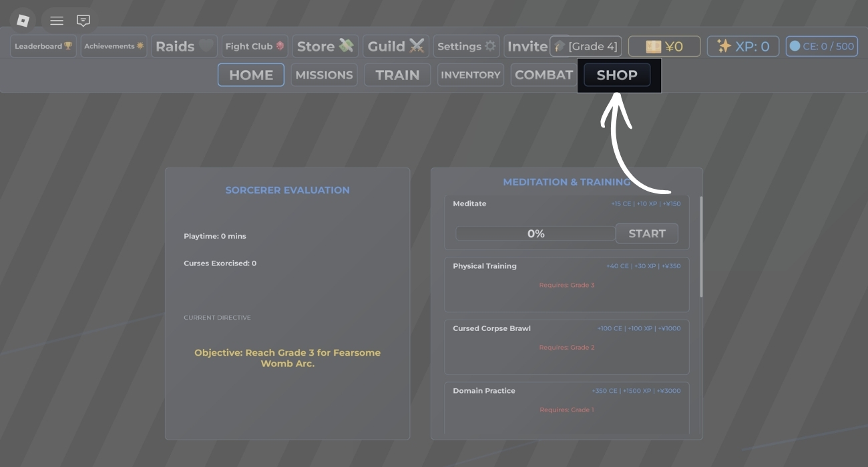
Task: Click the blue CE orb indicator
Action: tap(795, 45)
